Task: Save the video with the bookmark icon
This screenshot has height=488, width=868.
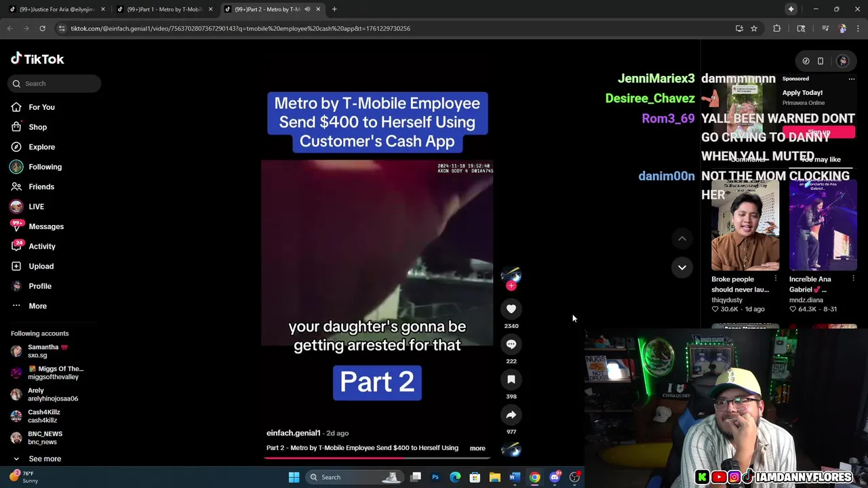Action: 511,380
